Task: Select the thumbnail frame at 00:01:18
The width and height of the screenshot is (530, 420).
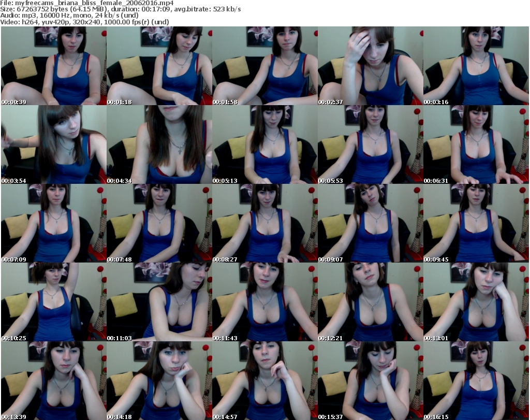Action: [159, 66]
